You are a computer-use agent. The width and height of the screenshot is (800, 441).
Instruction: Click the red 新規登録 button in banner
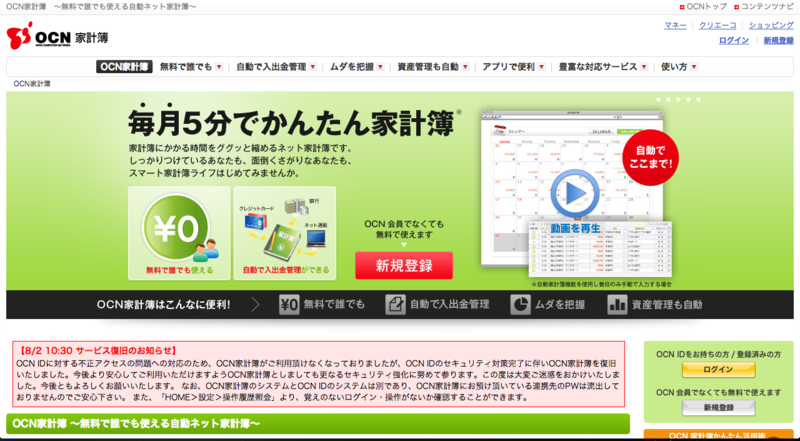(x=404, y=265)
